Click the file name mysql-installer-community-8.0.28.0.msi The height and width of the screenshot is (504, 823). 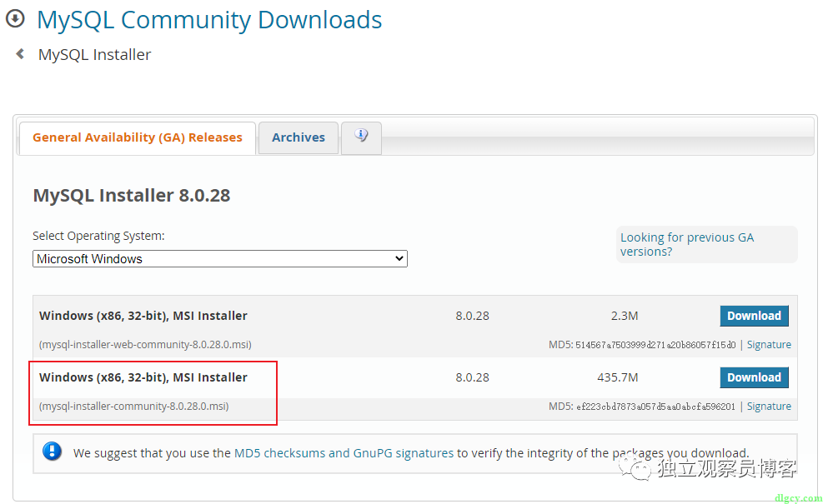point(134,406)
